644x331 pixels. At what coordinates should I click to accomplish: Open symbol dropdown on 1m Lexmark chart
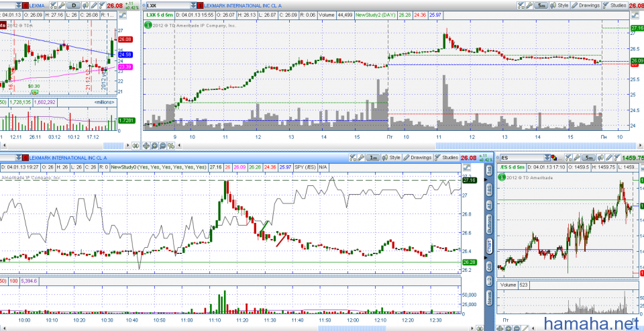click(19, 158)
